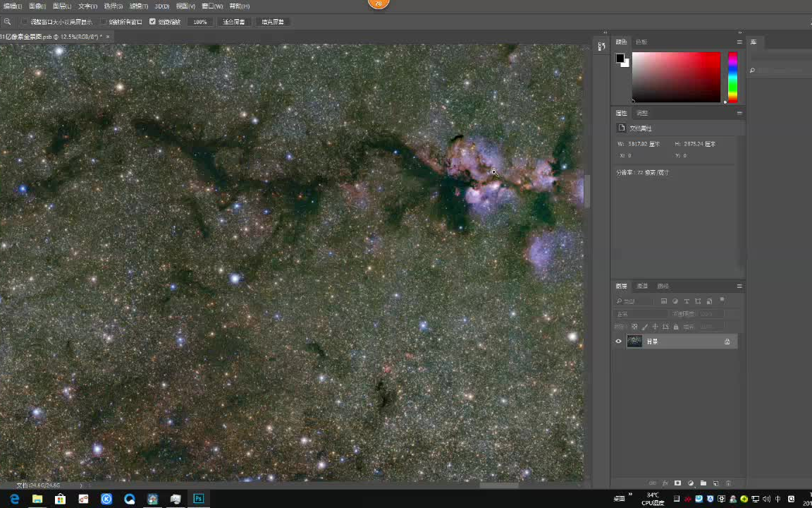Click the 100% zoom button

point(200,22)
